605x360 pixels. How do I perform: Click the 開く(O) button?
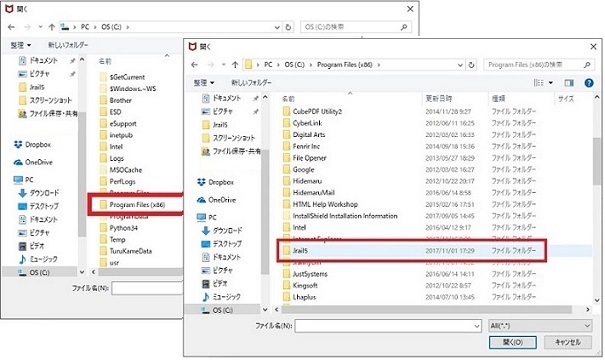[x=513, y=342]
